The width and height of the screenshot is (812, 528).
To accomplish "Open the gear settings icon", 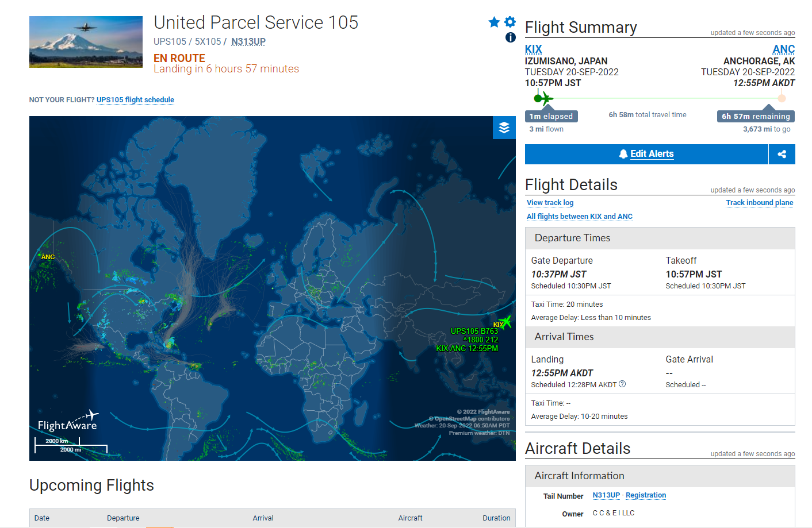I will [510, 22].
